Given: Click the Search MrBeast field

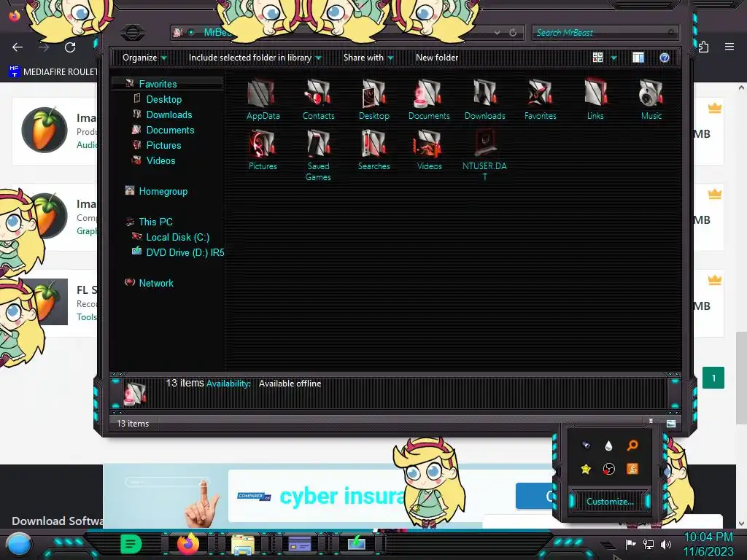Looking at the screenshot, I should [605, 32].
